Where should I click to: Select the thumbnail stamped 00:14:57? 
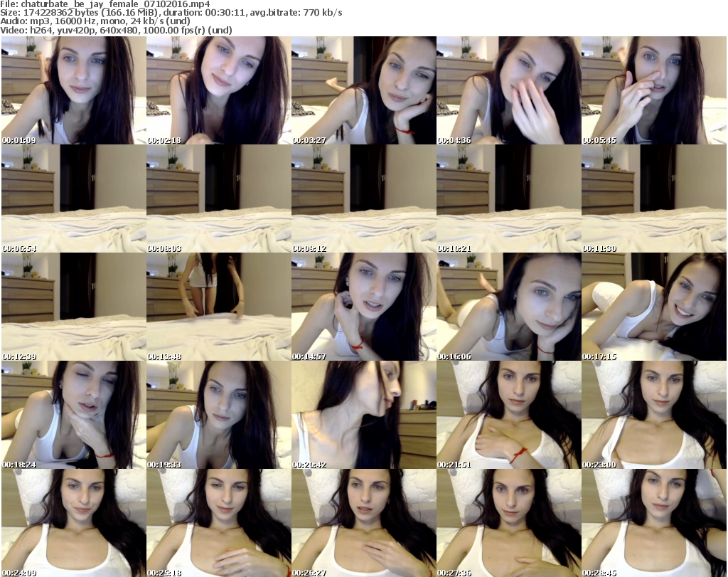point(364,307)
